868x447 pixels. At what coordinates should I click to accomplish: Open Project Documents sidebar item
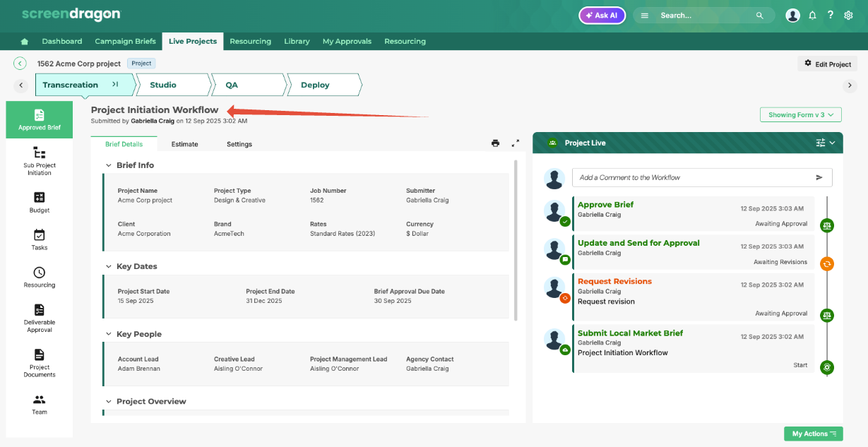pyautogui.click(x=40, y=362)
